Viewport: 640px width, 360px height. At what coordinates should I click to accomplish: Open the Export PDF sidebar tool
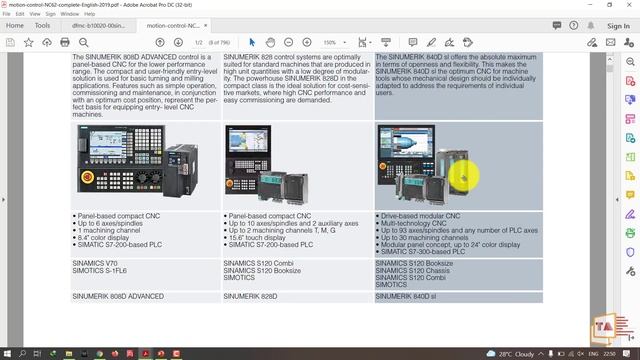coord(630,138)
